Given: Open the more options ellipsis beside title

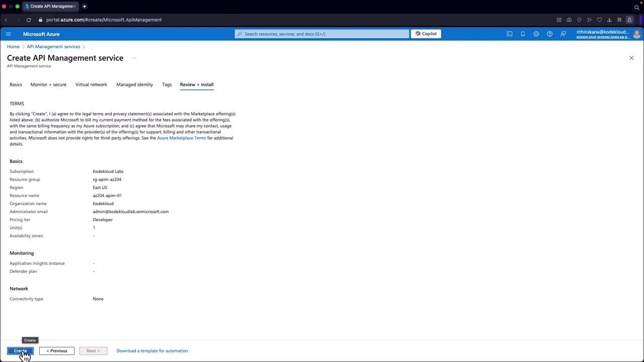Looking at the screenshot, I should [x=134, y=58].
